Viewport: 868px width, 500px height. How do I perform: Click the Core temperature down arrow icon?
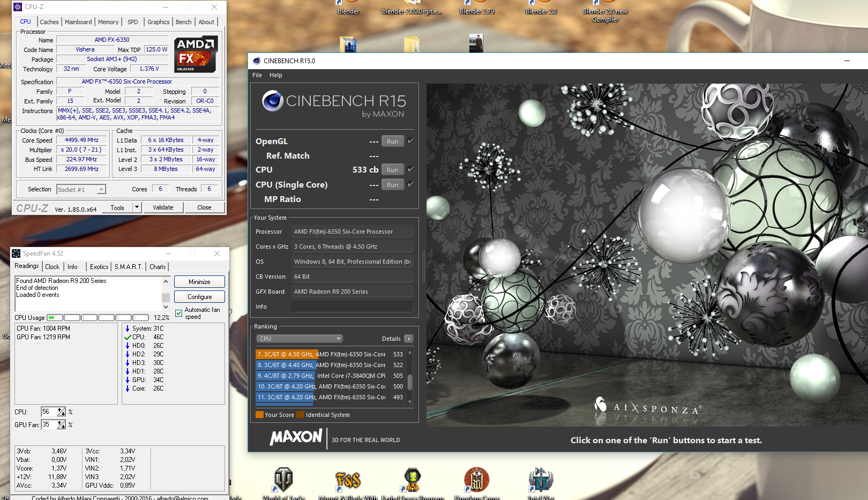pyautogui.click(x=128, y=389)
